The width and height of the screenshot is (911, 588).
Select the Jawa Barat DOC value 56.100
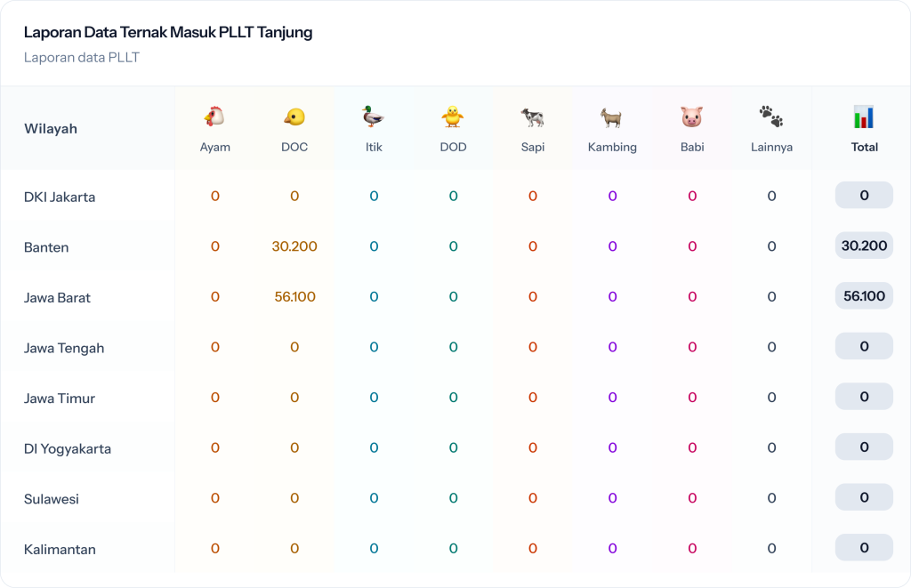pos(294,297)
